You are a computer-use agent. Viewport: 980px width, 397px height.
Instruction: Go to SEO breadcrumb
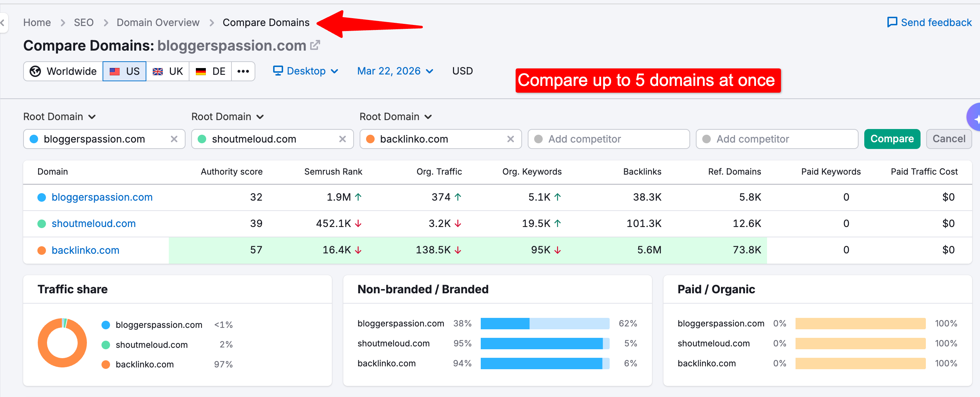point(84,22)
